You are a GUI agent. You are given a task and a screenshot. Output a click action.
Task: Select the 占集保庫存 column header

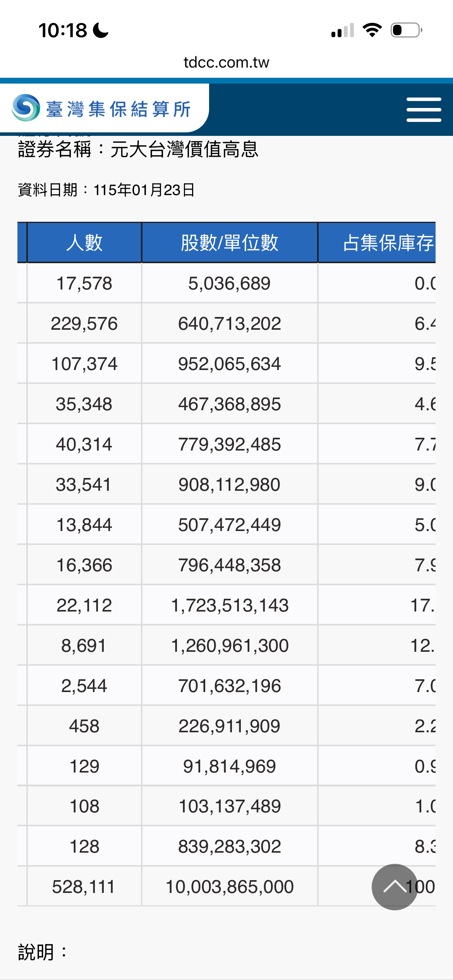(x=387, y=243)
